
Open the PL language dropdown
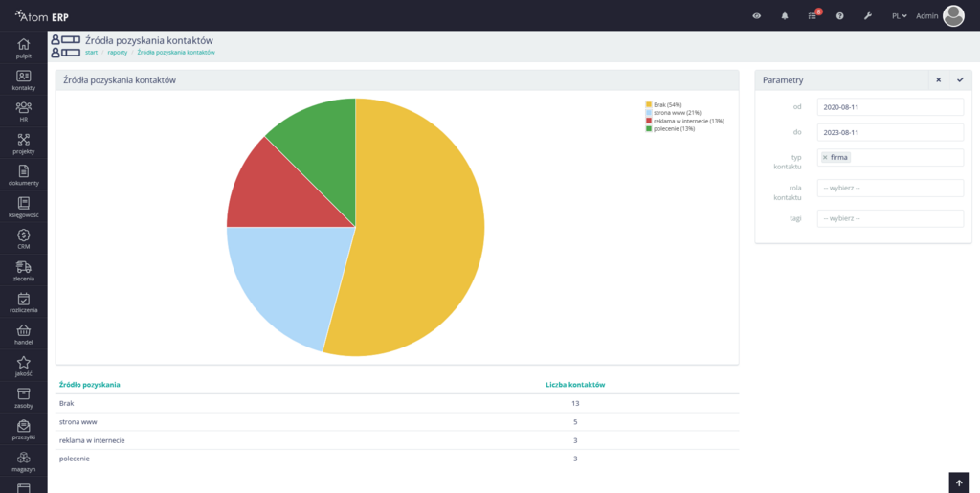point(899,16)
